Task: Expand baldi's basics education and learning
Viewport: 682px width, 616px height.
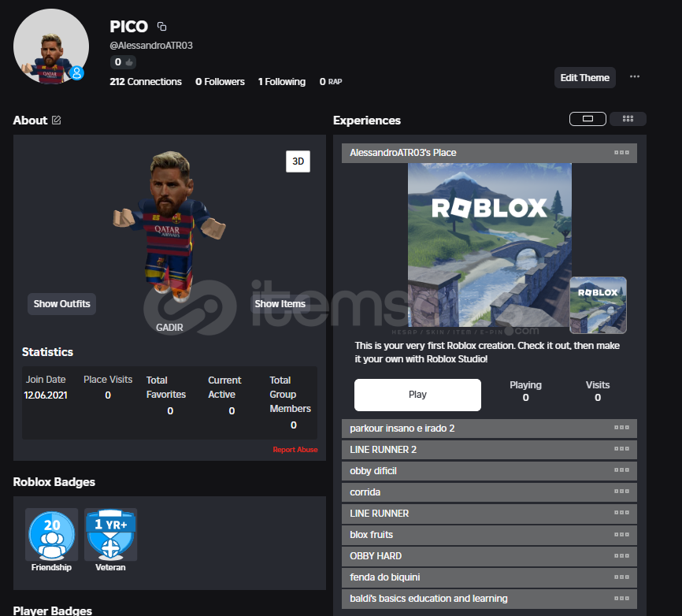Action: [489, 599]
